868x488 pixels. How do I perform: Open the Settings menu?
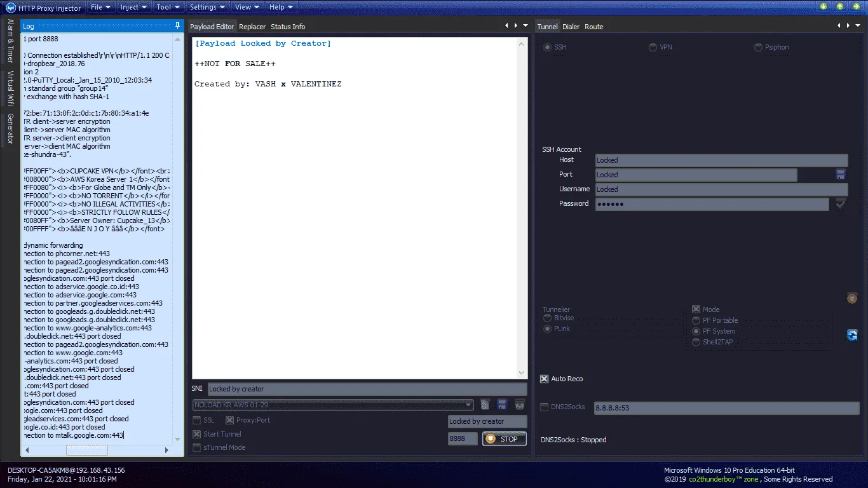click(208, 7)
